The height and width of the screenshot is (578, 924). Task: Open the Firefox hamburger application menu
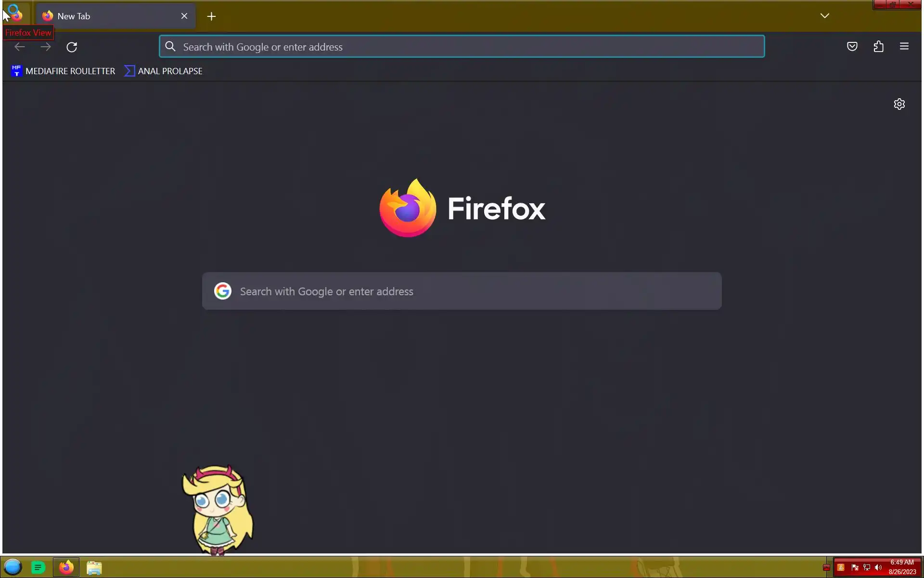click(904, 47)
